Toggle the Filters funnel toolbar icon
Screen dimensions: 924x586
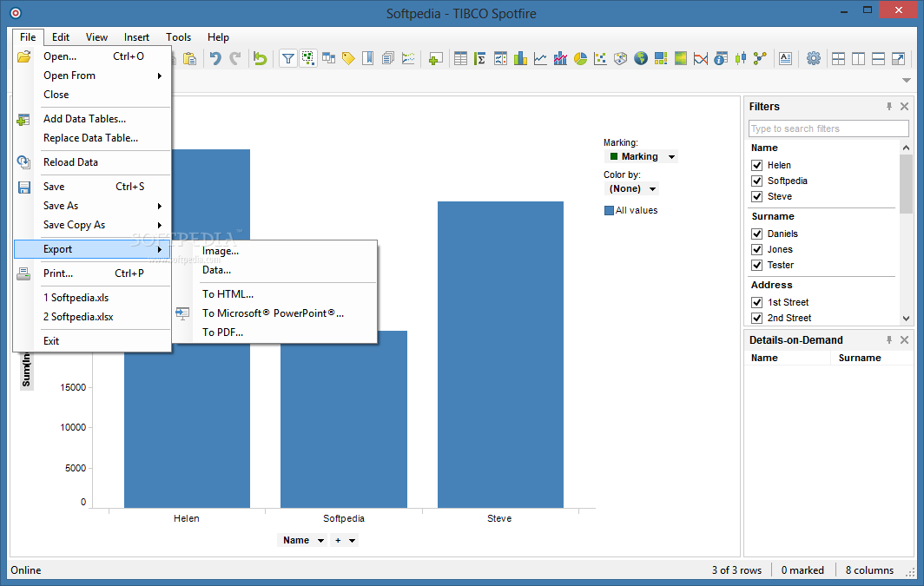288,58
